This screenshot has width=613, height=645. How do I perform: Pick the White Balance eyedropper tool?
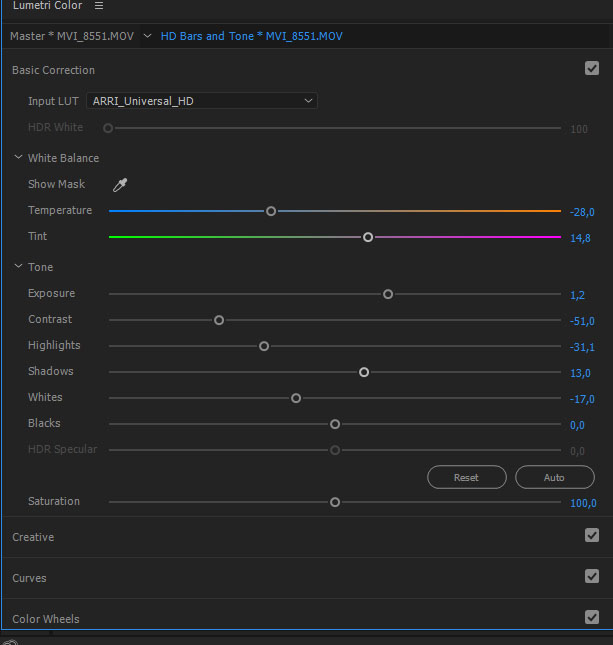coord(120,184)
